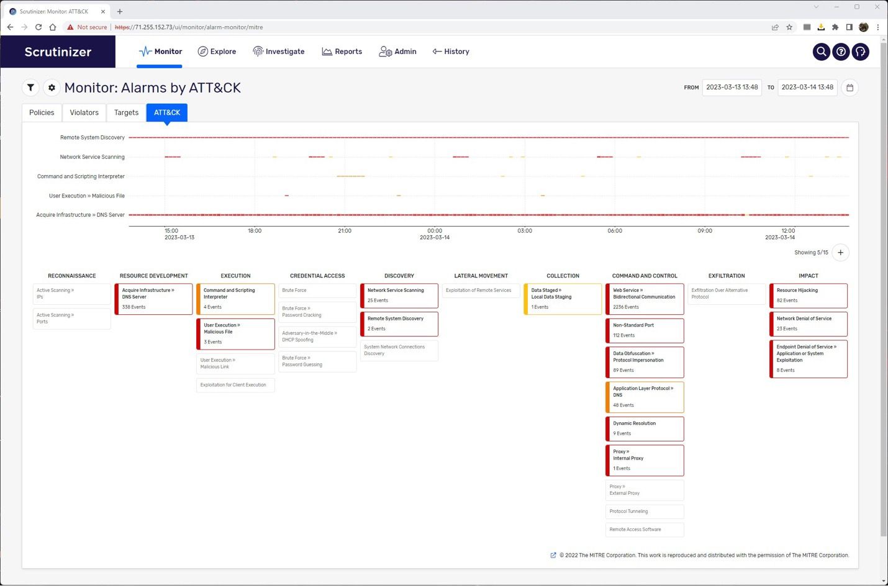Open help using the question mark icon
888x588 pixels.
click(x=841, y=52)
